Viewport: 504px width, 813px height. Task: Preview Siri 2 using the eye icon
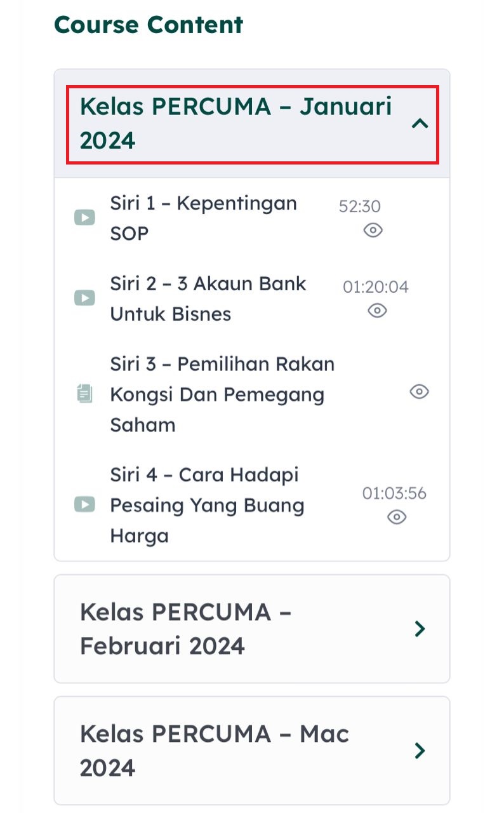coord(377,311)
